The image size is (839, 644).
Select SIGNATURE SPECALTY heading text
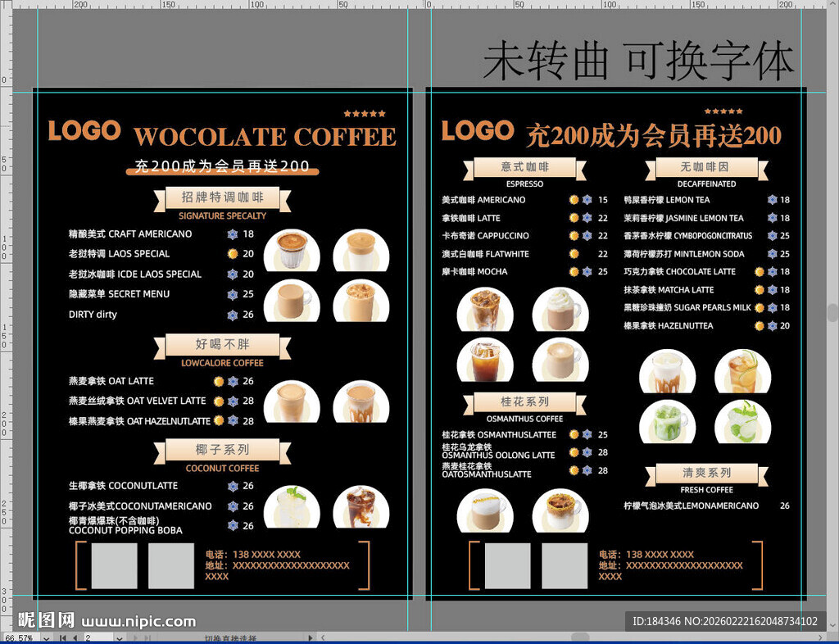coord(222,215)
